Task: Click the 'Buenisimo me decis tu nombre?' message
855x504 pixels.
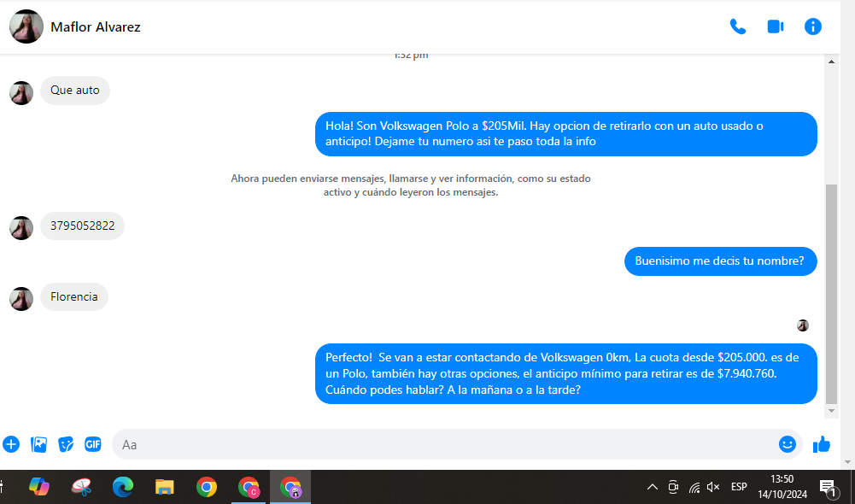Action: tap(719, 261)
